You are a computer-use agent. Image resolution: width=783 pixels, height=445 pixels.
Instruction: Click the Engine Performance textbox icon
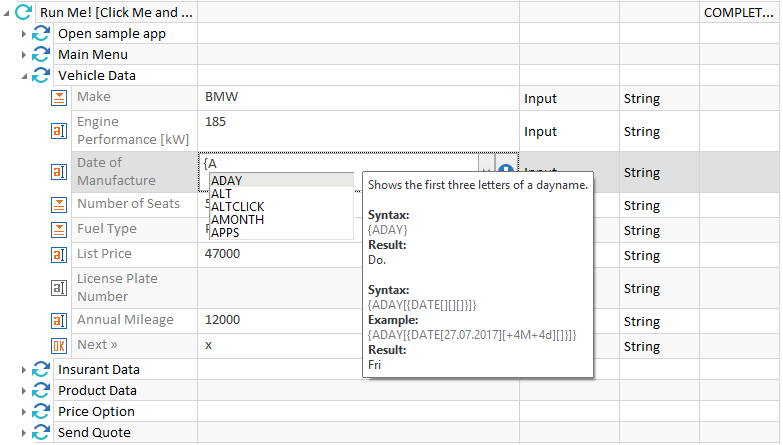click(x=59, y=131)
